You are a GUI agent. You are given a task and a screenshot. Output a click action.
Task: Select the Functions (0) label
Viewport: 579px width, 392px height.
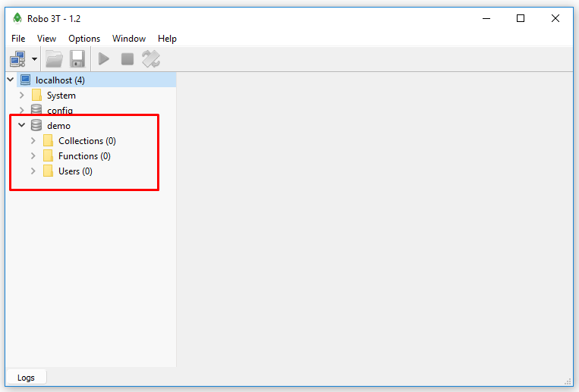coord(84,156)
